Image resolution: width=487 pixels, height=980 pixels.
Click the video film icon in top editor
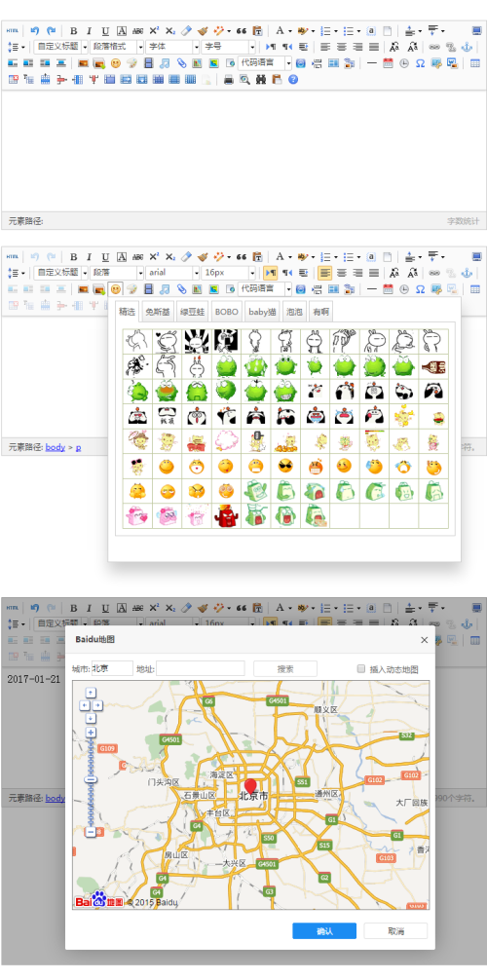(148, 63)
